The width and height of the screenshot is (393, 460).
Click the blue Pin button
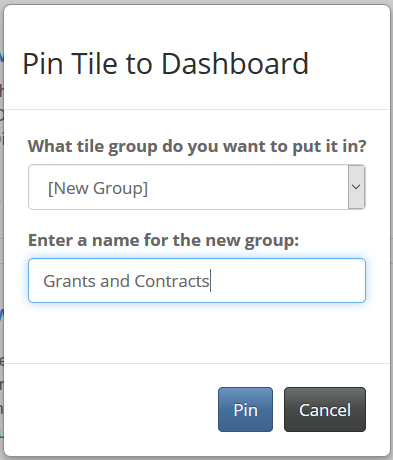tap(245, 409)
